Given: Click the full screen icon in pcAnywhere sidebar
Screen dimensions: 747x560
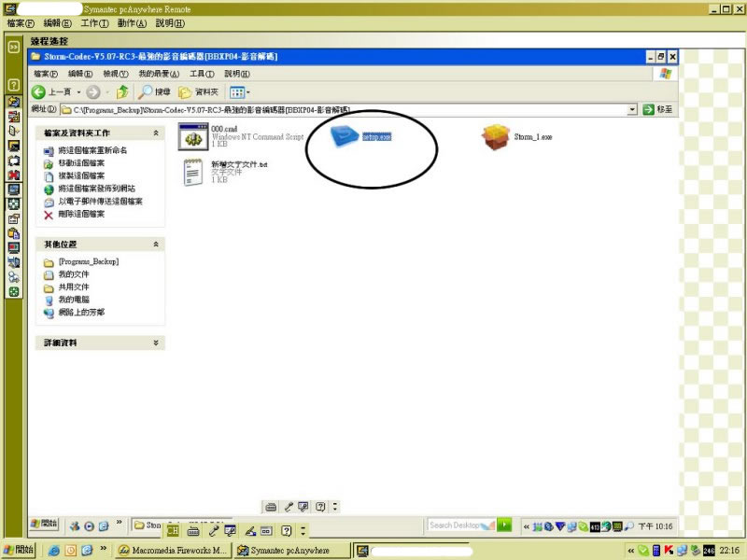Looking at the screenshot, I should click(x=14, y=203).
